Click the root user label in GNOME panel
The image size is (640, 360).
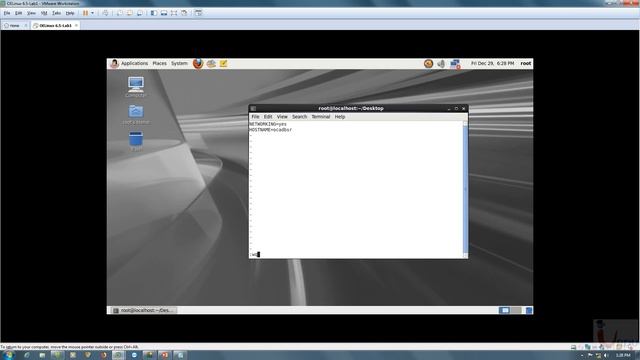(526, 64)
